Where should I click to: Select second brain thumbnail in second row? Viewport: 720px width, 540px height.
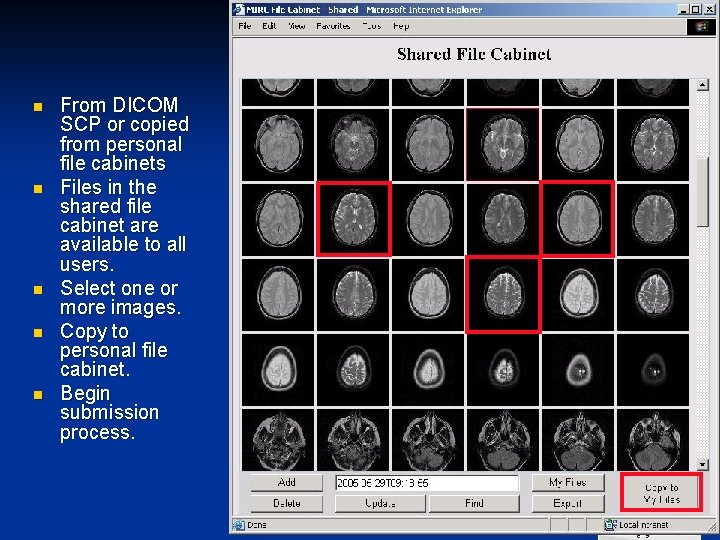tap(353, 145)
